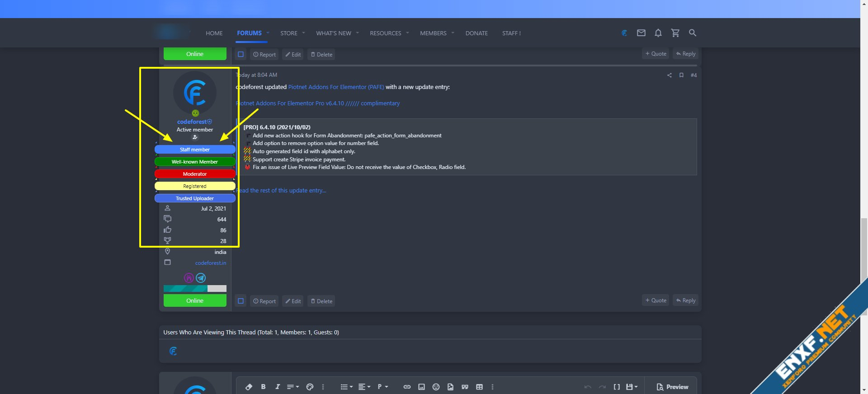868x394 pixels.
Task: Open the Piotnet Addons For Elementor (PAFE) link
Action: (336, 87)
